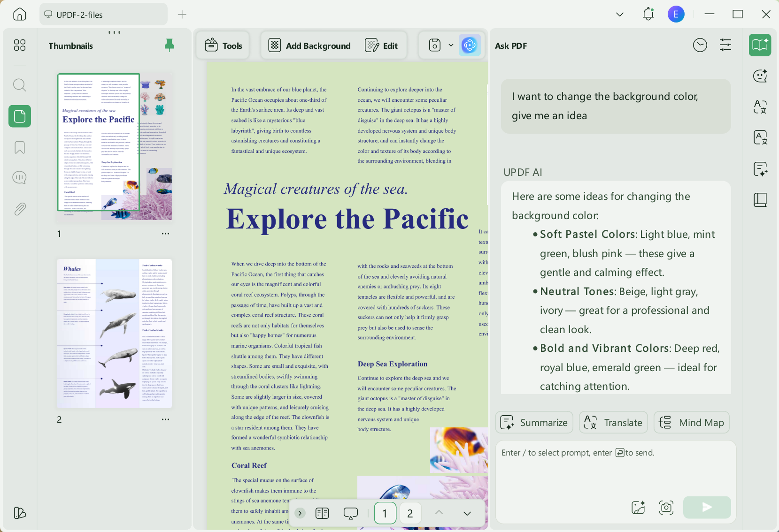Capture a screenshot for the prompt
Viewport: 779px width, 532px height.
click(x=666, y=507)
